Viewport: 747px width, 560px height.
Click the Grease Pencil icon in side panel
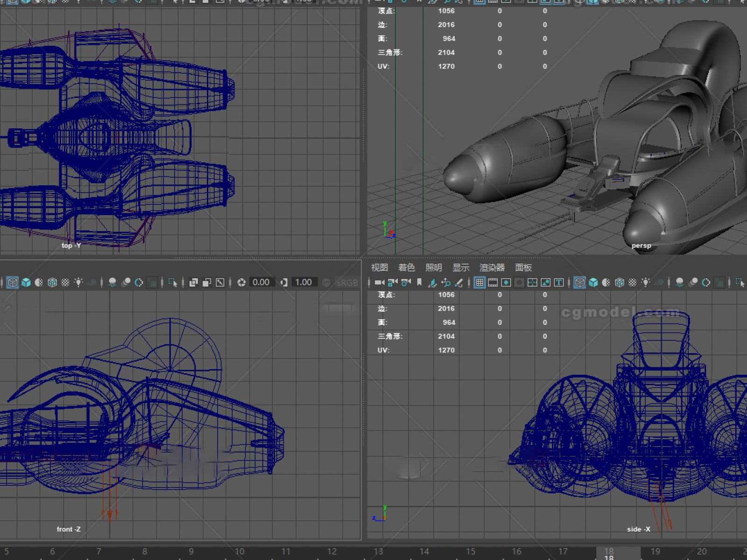click(x=459, y=282)
